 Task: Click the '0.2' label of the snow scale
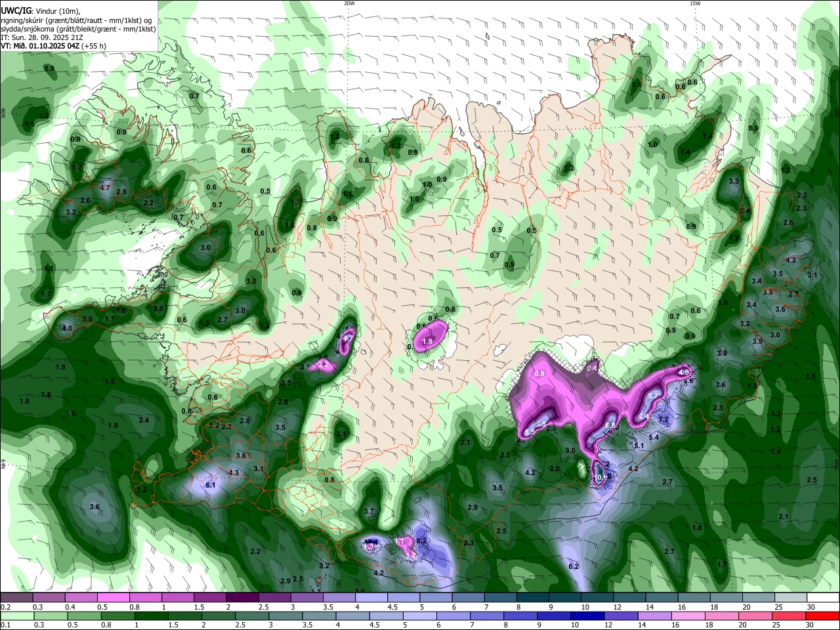click(x=5, y=607)
